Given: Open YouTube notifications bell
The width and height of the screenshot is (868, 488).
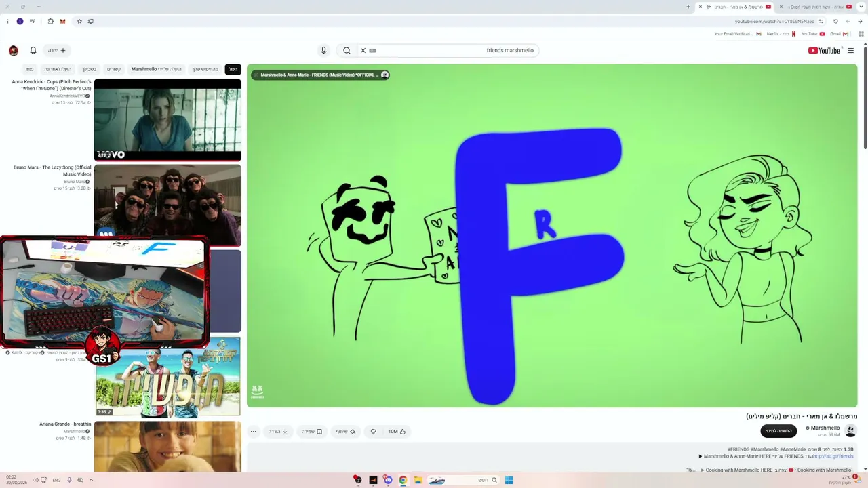Looking at the screenshot, I should click(x=33, y=50).
